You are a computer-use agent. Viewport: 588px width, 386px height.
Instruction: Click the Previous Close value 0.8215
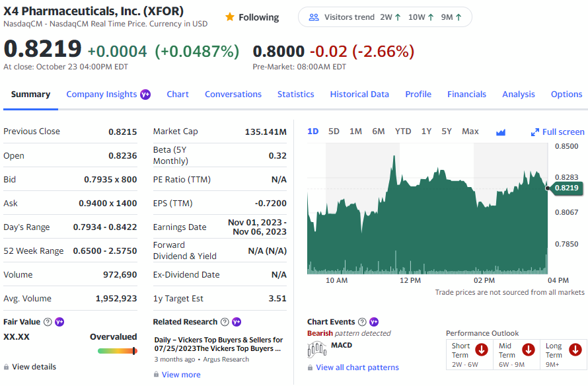click(123, 132)
